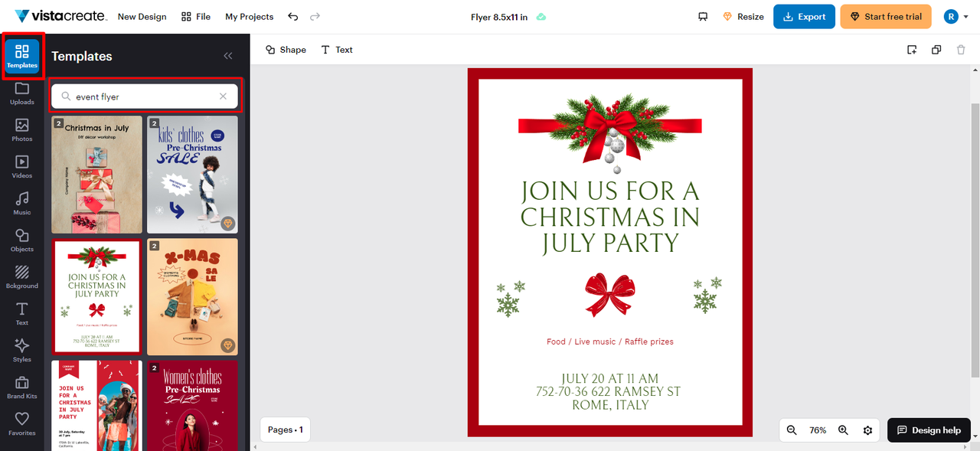Viewport: 980px width, 451px height.
Task: Open My Projects
Action: (x=250, y=16)
